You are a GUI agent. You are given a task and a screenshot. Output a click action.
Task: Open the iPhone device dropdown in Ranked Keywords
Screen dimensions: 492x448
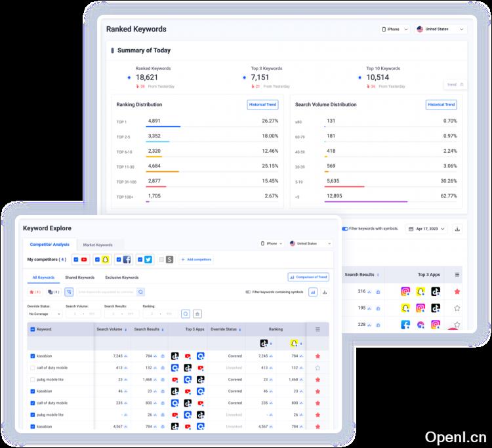(394, 29)
